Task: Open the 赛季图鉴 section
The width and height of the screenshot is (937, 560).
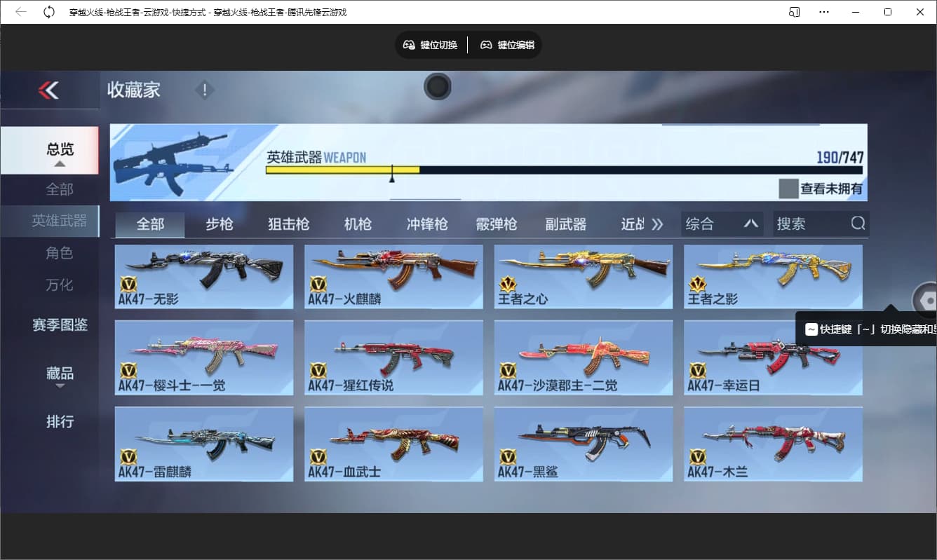Action: pos(60,325)
